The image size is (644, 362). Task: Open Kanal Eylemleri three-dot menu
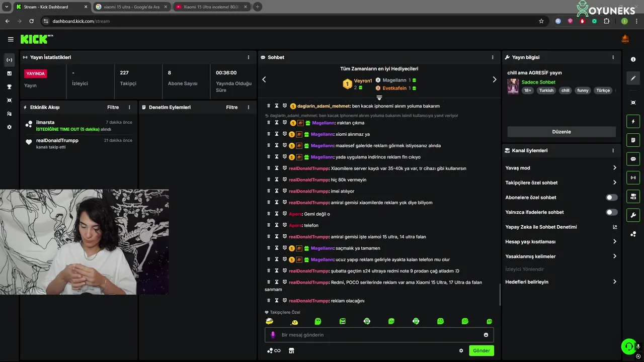point(613,150)
